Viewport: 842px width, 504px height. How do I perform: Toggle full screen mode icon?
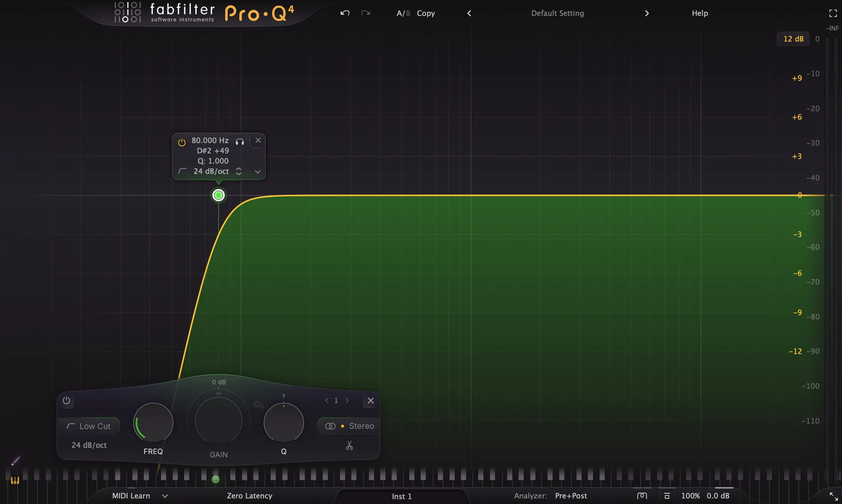pos(833,13)
